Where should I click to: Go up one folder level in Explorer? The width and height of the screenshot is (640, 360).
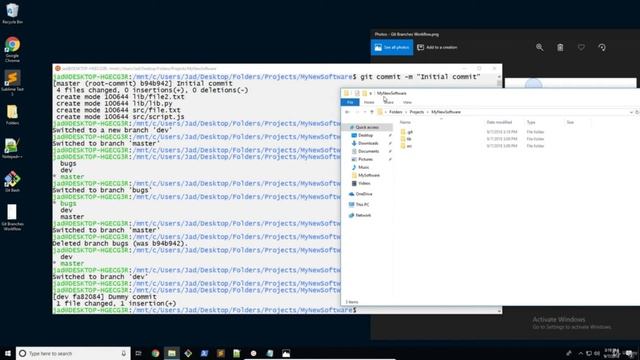pos(371,112)
